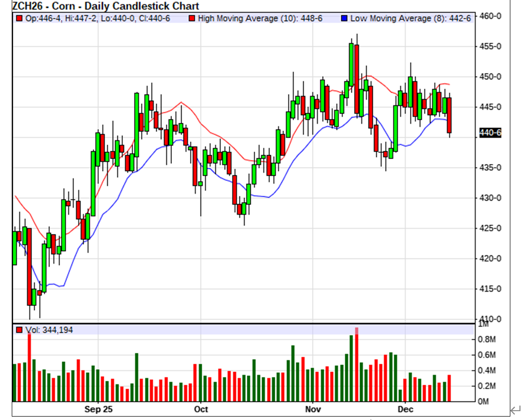Click the 460-0 price axis label

[x=491, y=16]
